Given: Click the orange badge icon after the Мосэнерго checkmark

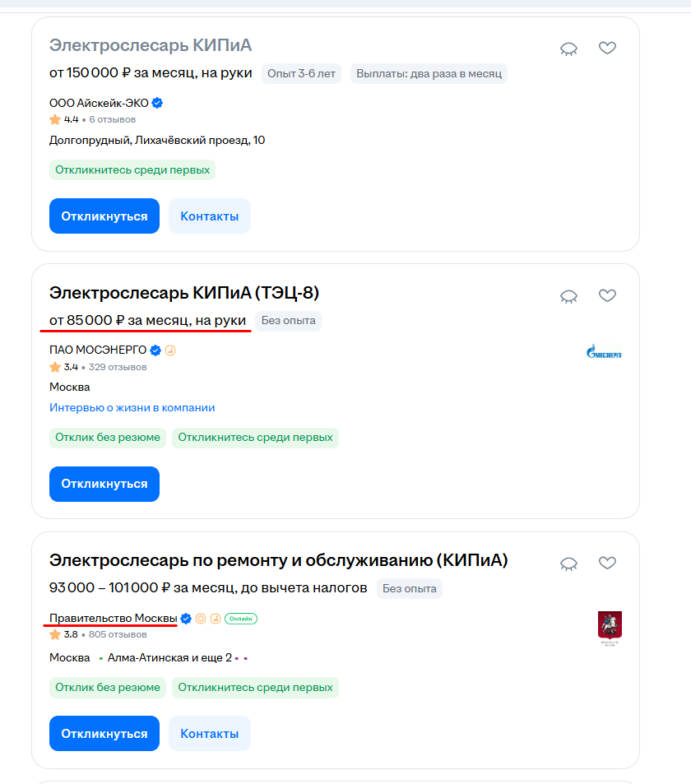Looking at the screenshot, I should pyautogui.click(x=170, y=350).
